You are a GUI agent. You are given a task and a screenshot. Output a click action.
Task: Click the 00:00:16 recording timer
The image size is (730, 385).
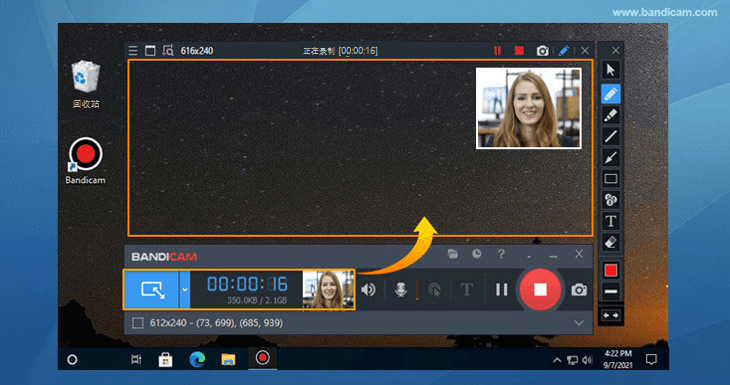click(247, 284)
